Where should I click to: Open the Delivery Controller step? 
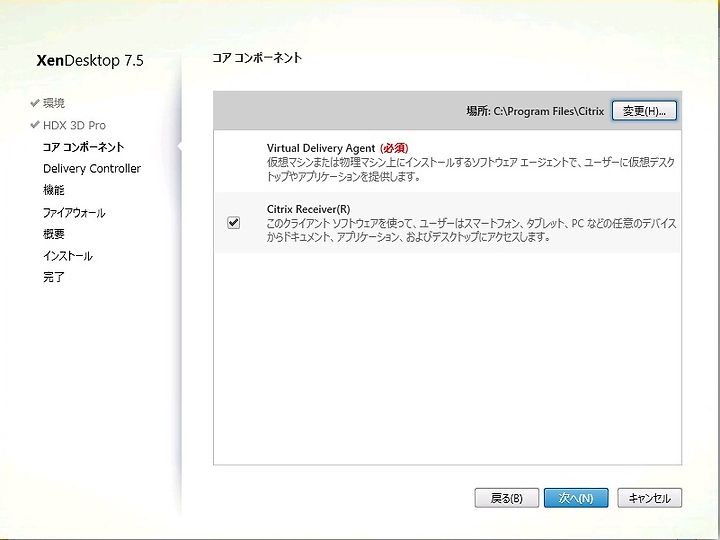pyautogui.click(x=92, y=169)
